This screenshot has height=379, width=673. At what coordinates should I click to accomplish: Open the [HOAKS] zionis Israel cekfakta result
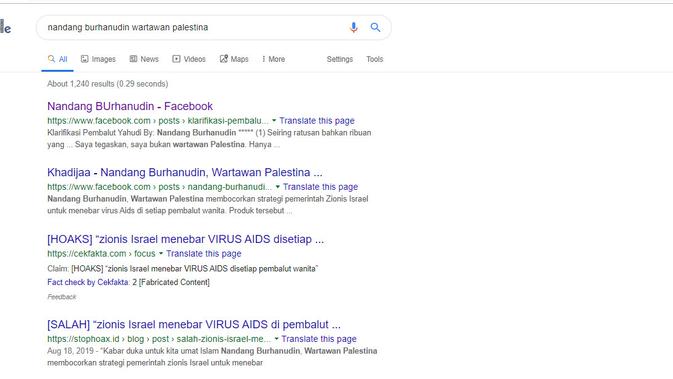185,240
